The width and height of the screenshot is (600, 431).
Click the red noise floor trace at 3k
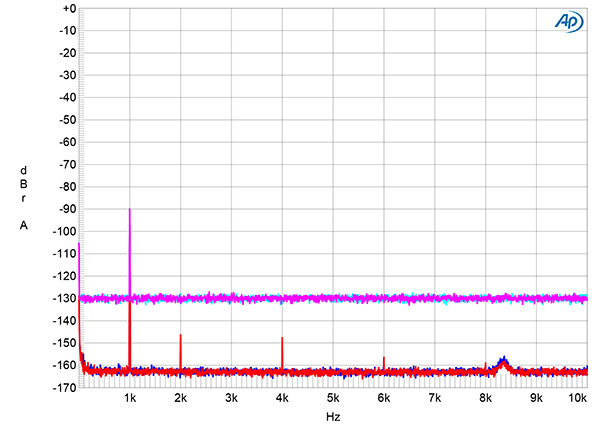(x=232, y=372)
